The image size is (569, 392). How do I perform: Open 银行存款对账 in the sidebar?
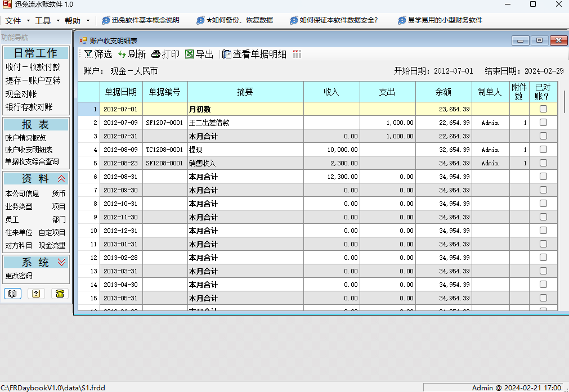[x=29, y=107]
